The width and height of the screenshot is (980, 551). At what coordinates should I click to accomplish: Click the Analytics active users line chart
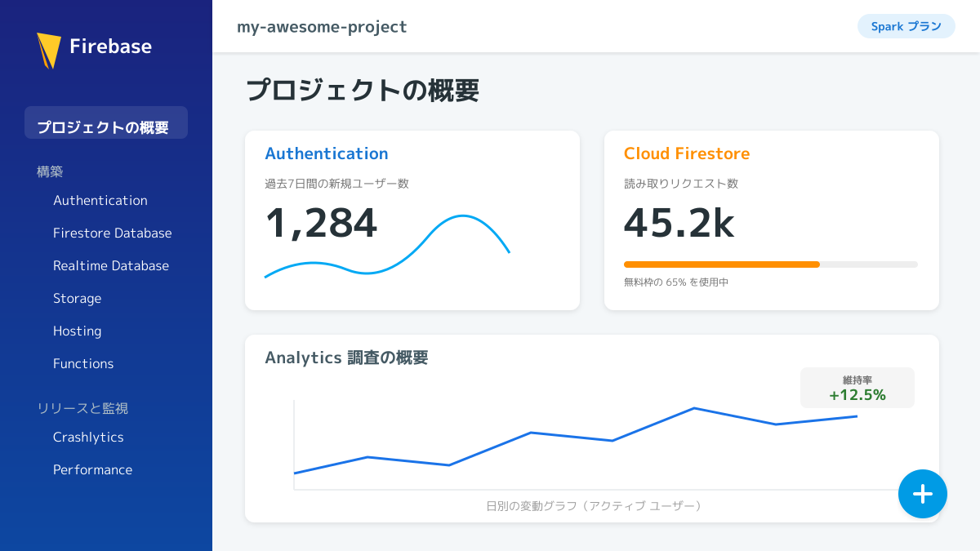click(576, 441)
